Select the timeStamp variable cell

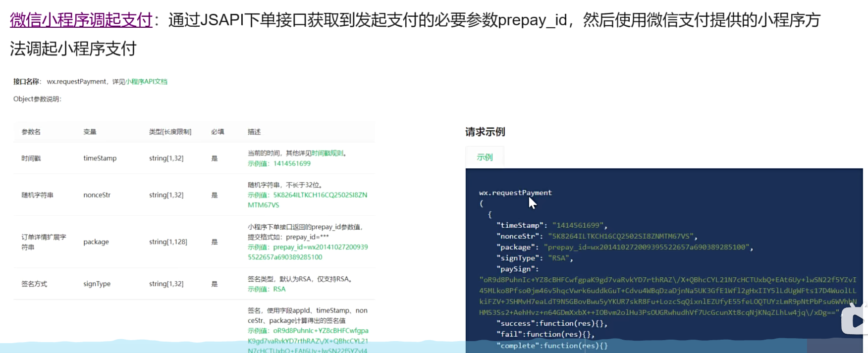pyautogui.click(x=100, y=158)
